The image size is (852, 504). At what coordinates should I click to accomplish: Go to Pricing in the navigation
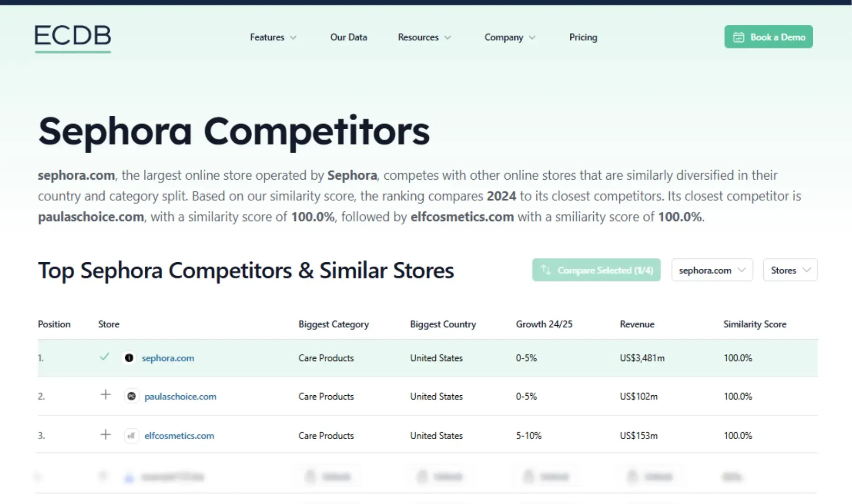click(x=583, y=37)
